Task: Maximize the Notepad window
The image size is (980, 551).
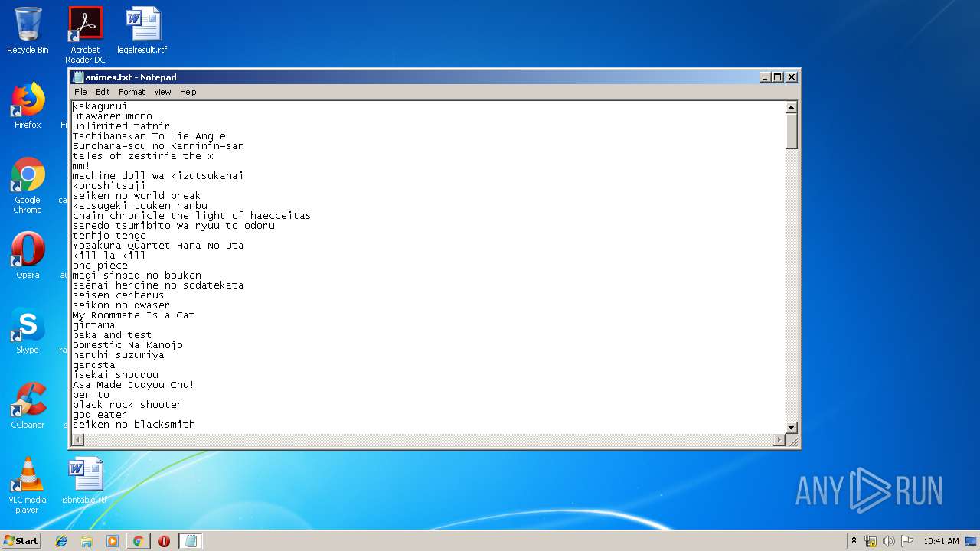Action: (x=778, y=77)
